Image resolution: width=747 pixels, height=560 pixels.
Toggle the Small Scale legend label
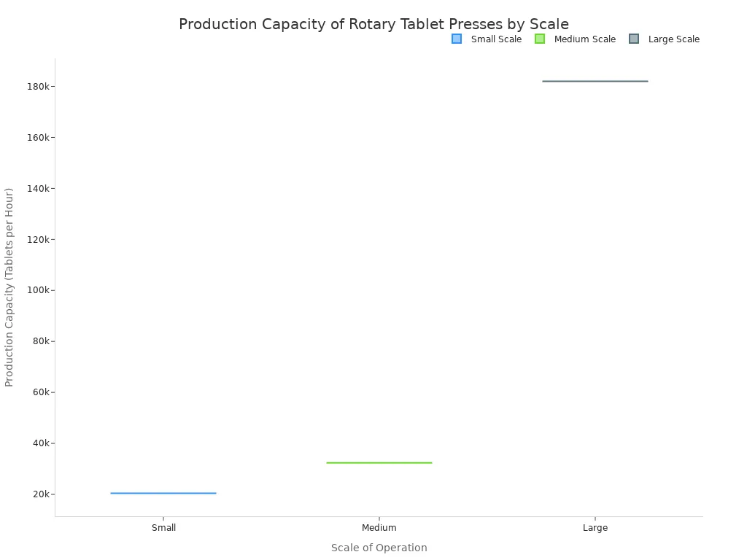tap(496, 39)
